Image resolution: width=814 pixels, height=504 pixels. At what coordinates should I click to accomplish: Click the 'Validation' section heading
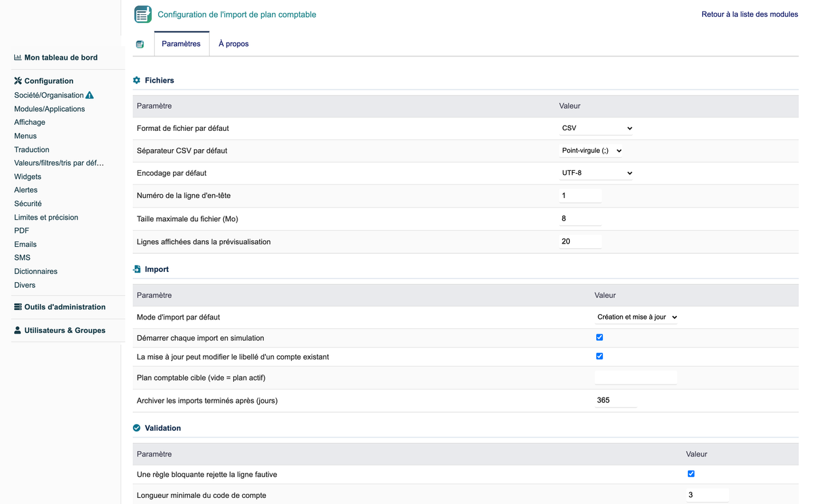pos(163,428)
